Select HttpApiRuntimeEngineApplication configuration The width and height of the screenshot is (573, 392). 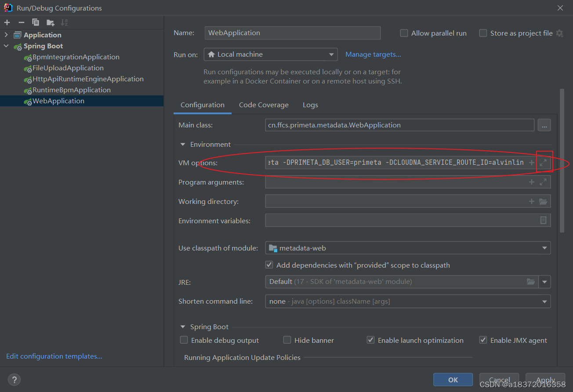click(x=88, y=79)
